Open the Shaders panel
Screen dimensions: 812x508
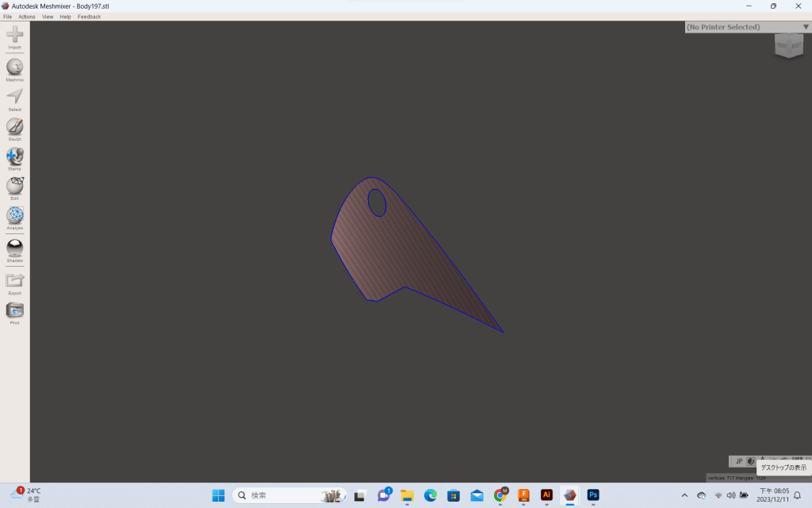tap(14, 248)
